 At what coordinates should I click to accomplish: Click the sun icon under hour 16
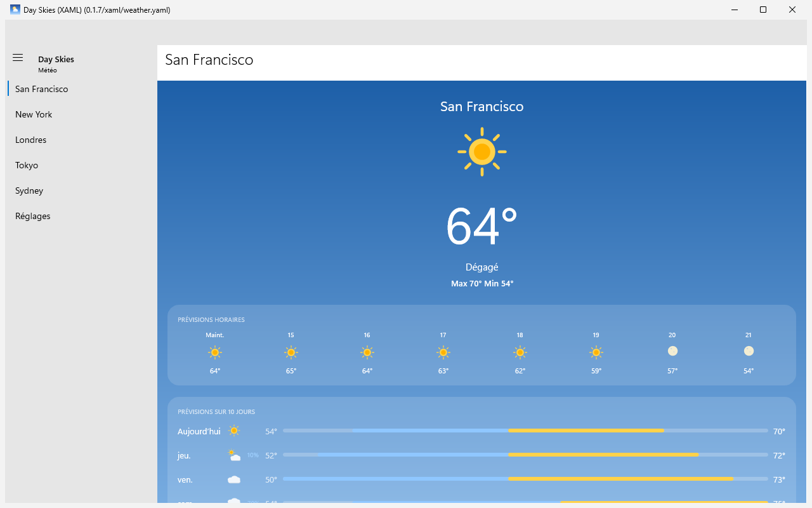[367, 352]
